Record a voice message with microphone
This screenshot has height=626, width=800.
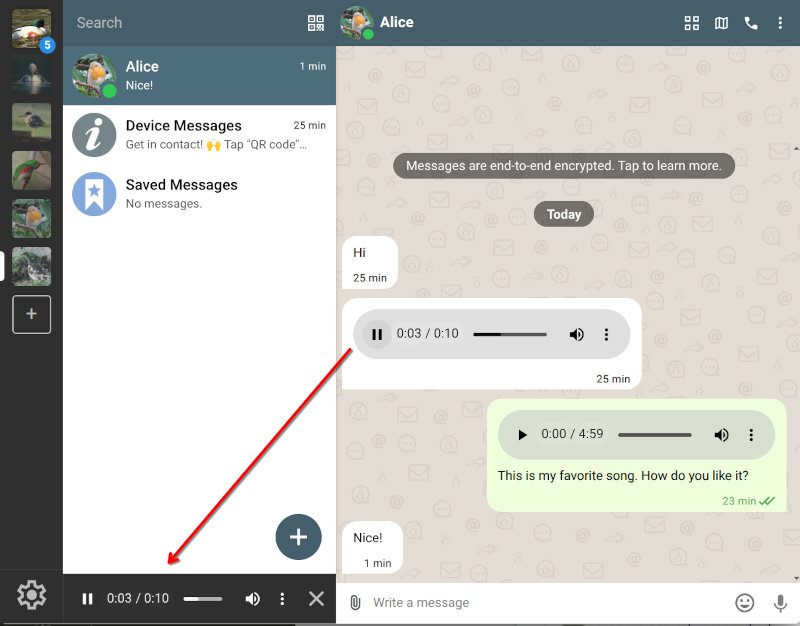(x=780, y=602)
